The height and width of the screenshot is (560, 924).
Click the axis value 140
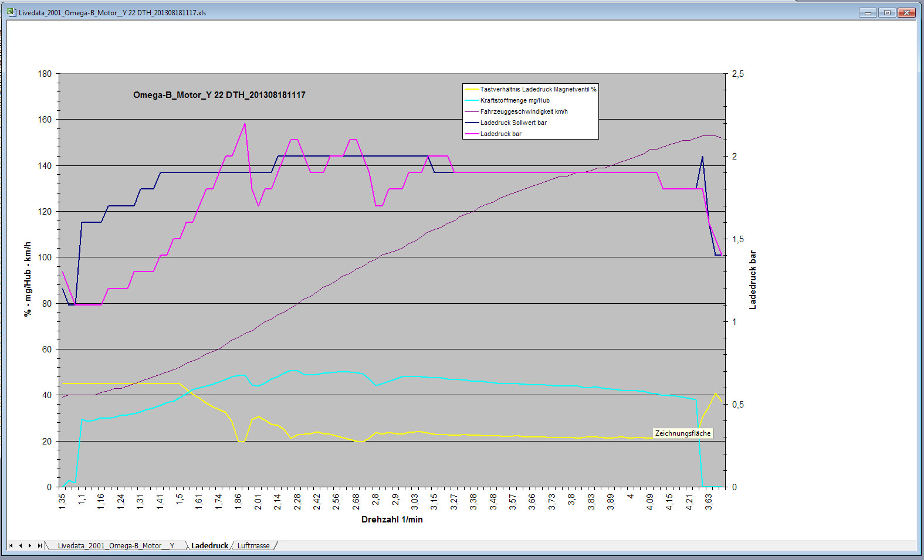tap(45, 165)
